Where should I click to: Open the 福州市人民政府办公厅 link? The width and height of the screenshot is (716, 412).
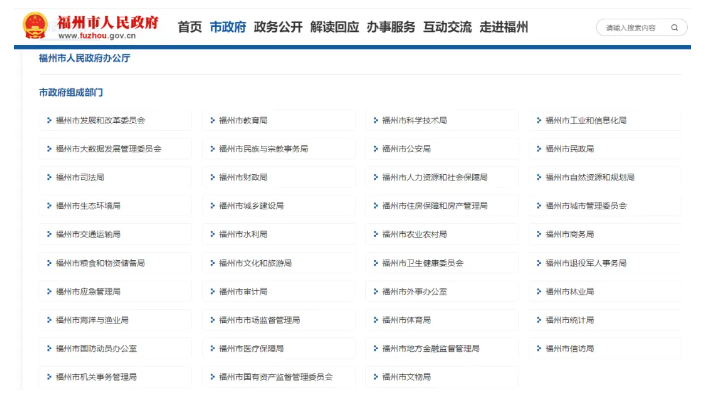84,59
